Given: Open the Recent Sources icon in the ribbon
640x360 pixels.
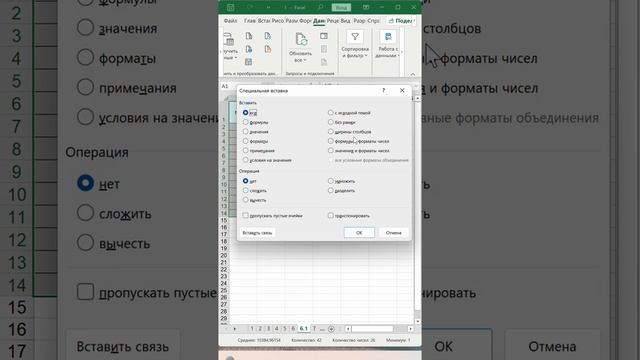Looking at the screenshot, I should [x=268, y=36].
